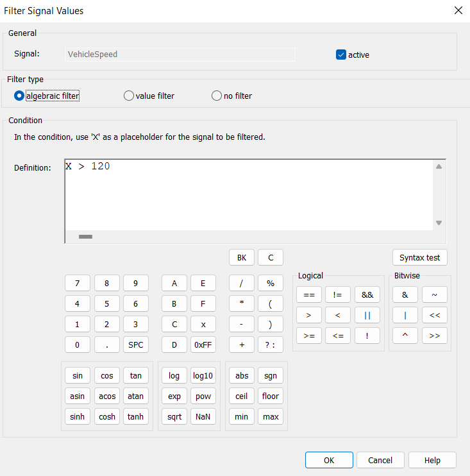Insert the >= operator
Image resolution: width=470 pixels, height=476 pixels.
(x=309, y=336)
